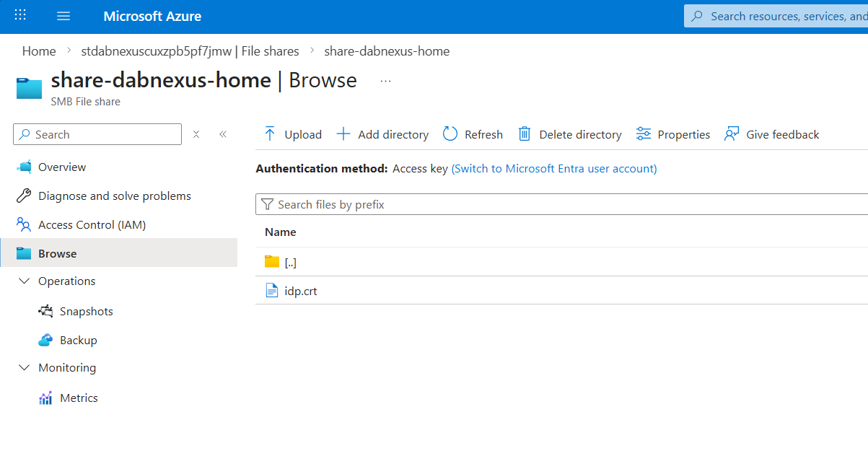The image size is (868, 456).
Task: Clear the sidebar search with X icon
Action: click(196, 134)
